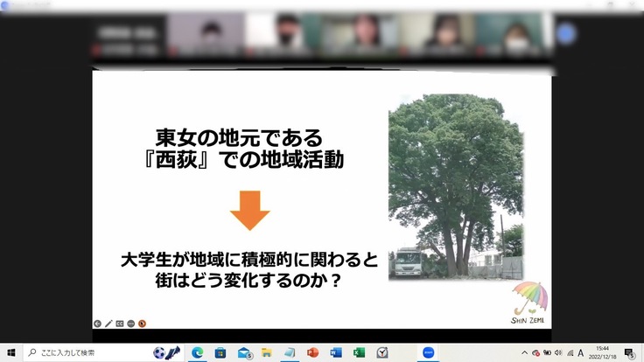
Task: Open the PowerPoint icon in the taskbar
Action: (x=312, y=352)
